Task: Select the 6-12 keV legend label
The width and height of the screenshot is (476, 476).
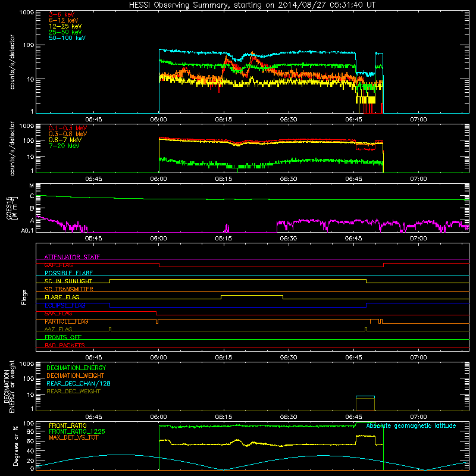Action: click(64, 20)
